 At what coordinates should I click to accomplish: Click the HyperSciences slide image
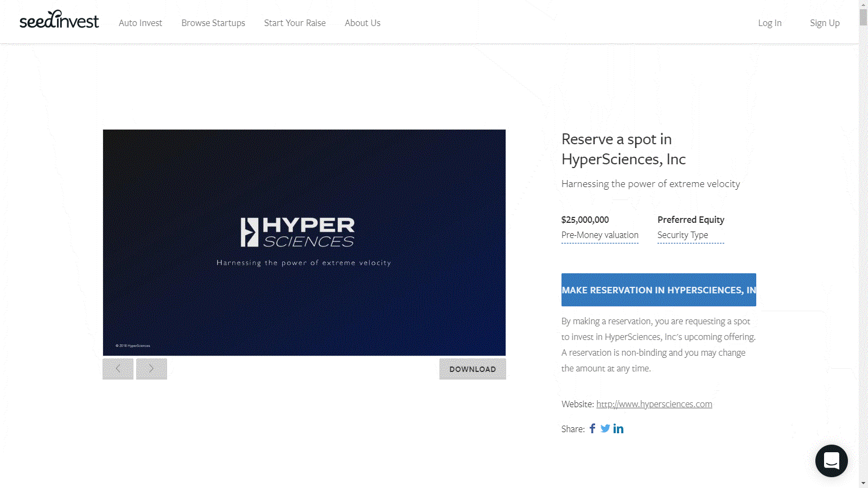coord(304,242)
